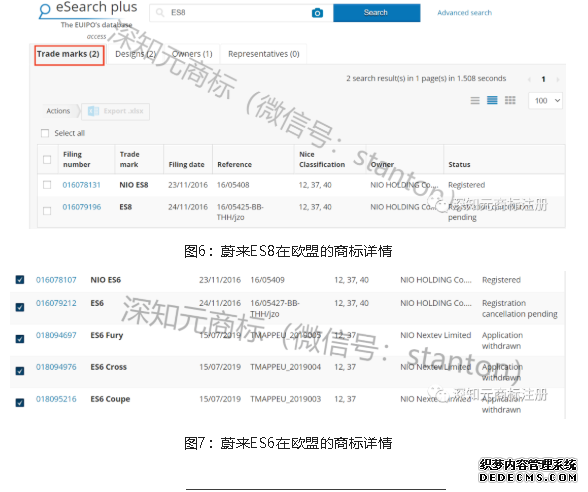Tick the checkbox for NIO ES8 row

tap(47, 185)
